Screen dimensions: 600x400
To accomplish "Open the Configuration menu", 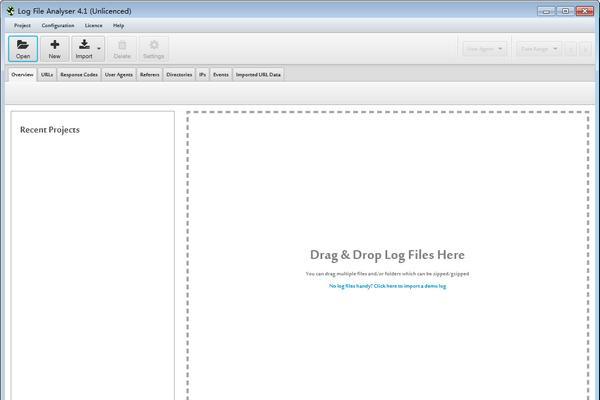I will [58, 26].
